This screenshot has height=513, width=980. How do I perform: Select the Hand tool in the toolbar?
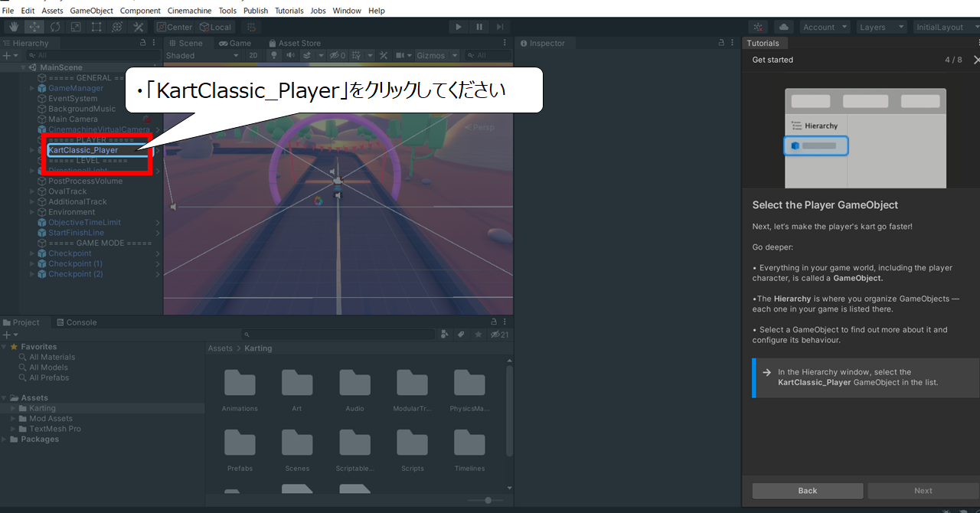point(14,27)
